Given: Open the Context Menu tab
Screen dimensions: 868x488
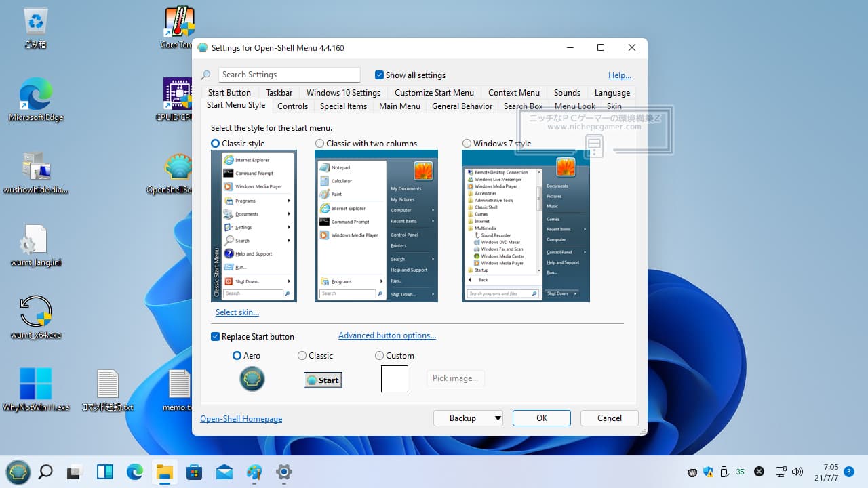Looking at the screenshot, I should (x=514, y=93).
